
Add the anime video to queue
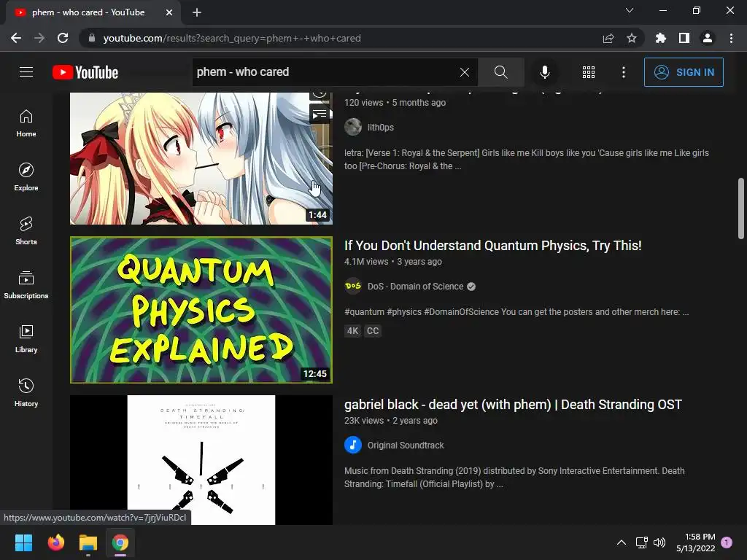click(320, 114)
